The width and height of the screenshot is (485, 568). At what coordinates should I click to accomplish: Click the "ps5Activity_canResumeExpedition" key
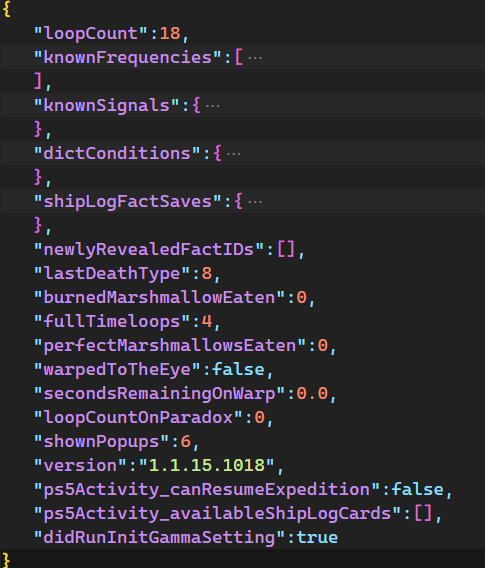tap(207, 490)
